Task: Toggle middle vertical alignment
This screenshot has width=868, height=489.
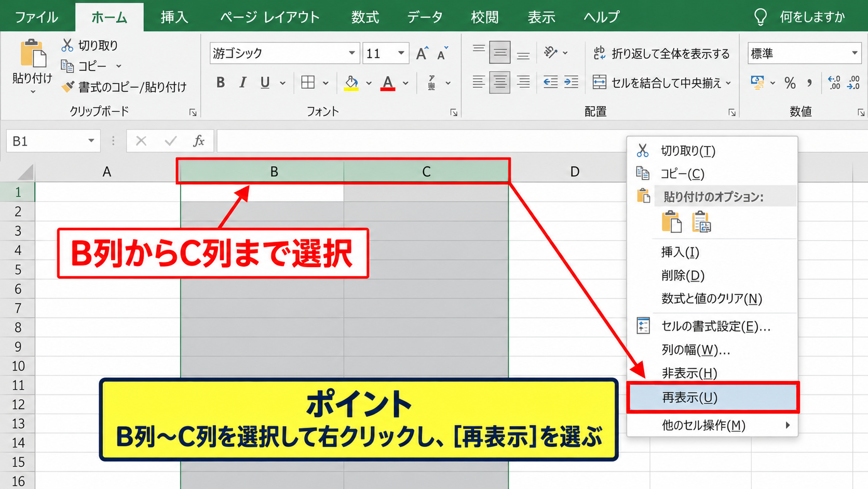Action: (x=500, y=52)
